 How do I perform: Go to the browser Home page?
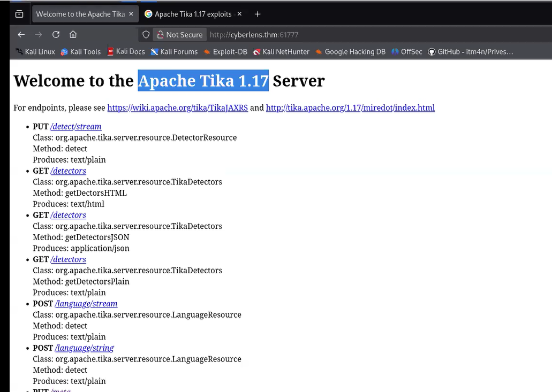coord(73,34)
